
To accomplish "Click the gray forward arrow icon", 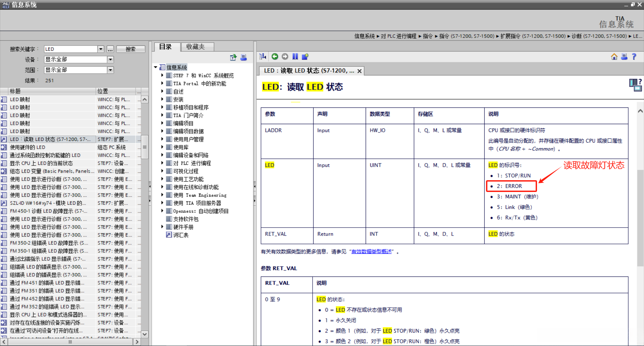I will point(285,57).
